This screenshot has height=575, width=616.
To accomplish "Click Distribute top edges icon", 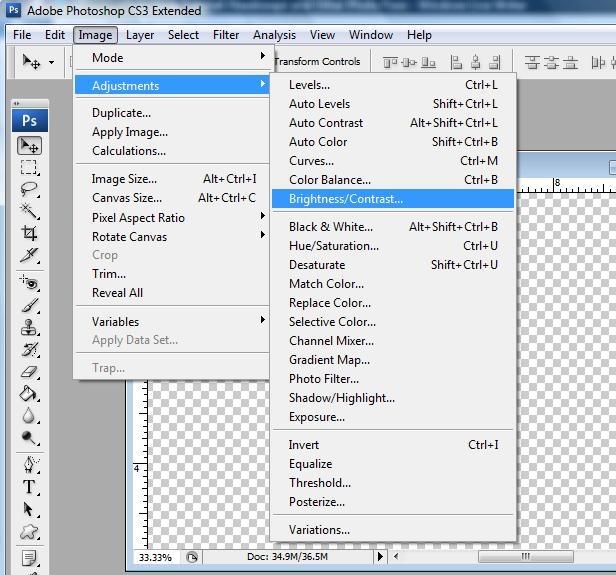I will pos(532,62).
